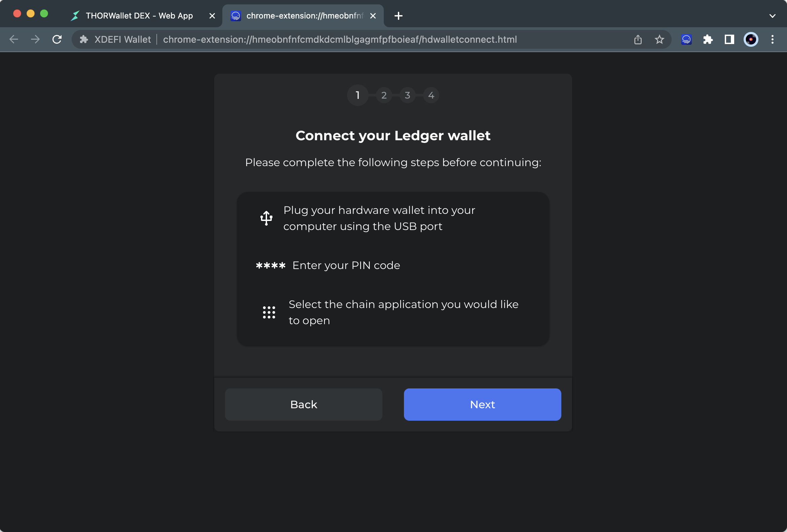Switch to the THORWallet DEX tab
This screenshot has width=787, height=532.
139,16
